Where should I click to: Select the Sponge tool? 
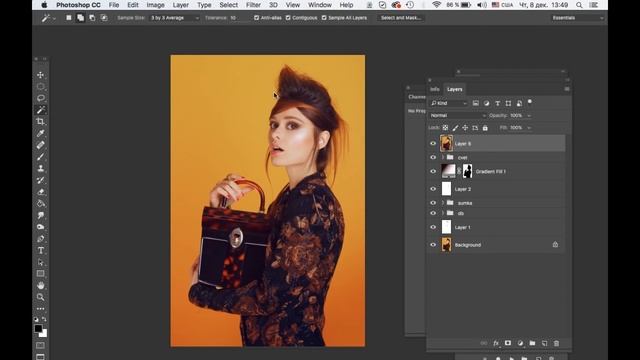[x=40, y=227]
